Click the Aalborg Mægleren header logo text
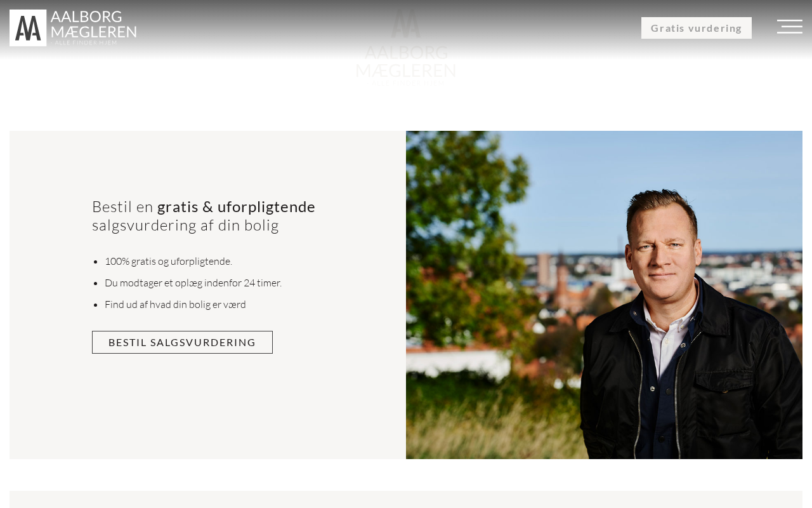Screen dimensions: 812x508 pos(93,24)
